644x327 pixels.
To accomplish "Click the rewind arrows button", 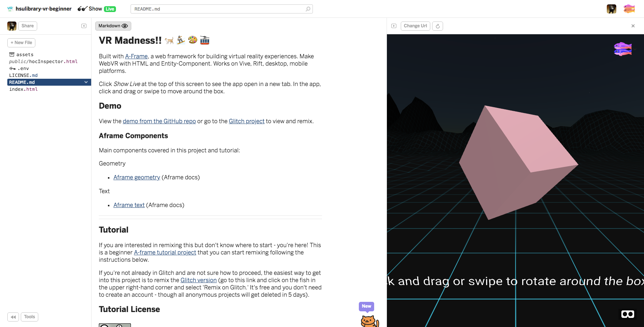I will [x=13, y=317].
